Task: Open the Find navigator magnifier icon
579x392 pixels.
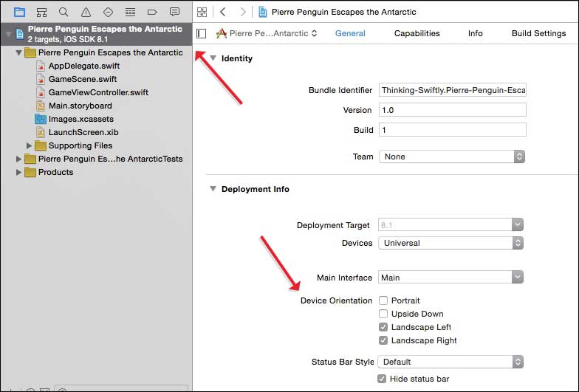Action: pos(64,12)
